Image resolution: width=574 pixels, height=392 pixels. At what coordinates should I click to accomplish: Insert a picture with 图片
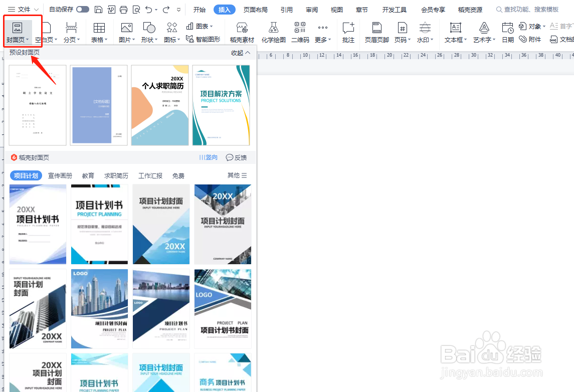point(127,32)
